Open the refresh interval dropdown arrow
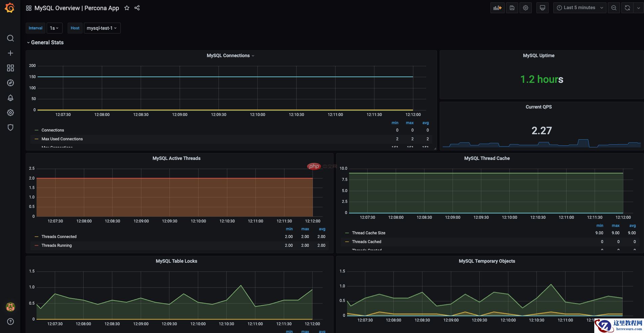The width and height of the screenshot is (644, 333). point(638,8)
